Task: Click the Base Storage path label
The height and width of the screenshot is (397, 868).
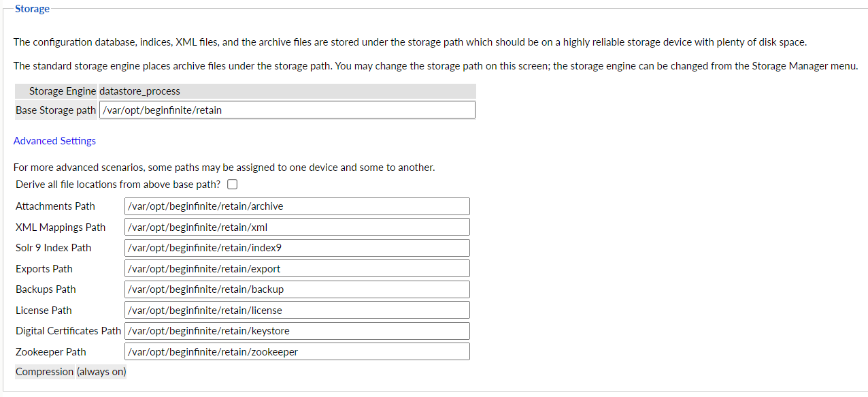Action: 56,110
